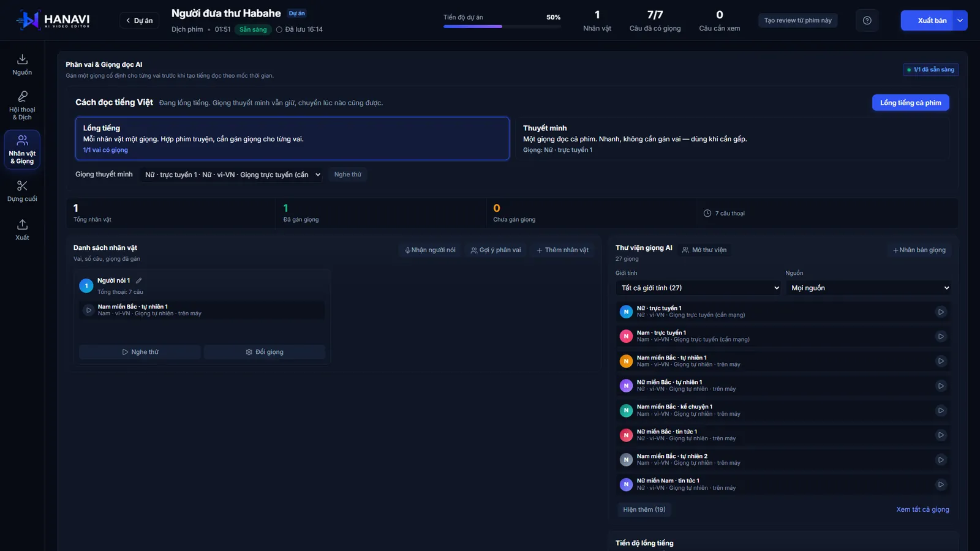This screenshot has height=551, width=980.
Task: Edit Người nói 1 name pencil icon
Action: tap(138, 280)
